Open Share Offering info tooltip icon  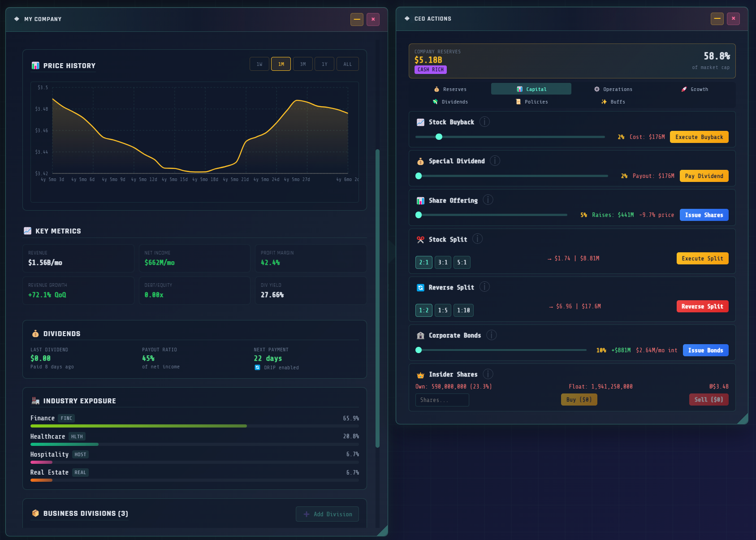488,200
